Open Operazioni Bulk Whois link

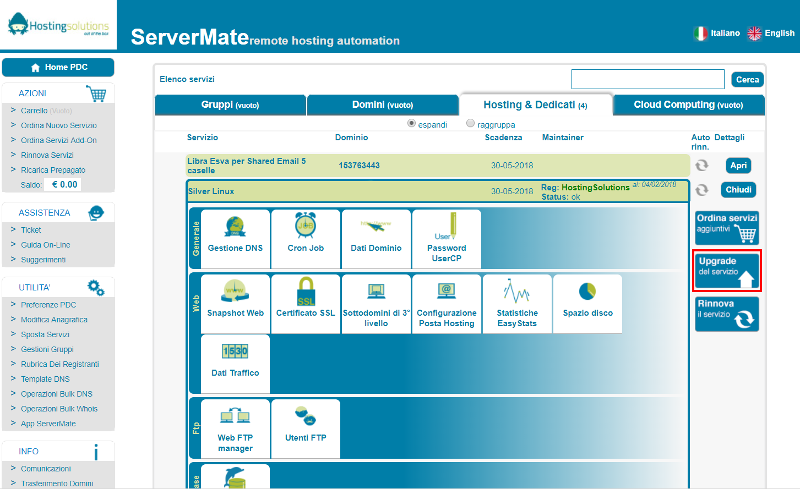59,409
